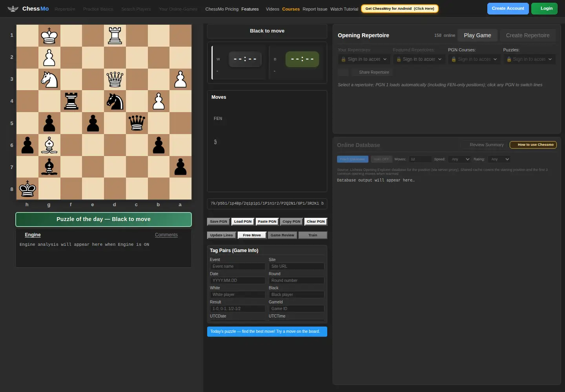Click the How to use Chessmo button
Screen dimensions: 565x392
533,145
